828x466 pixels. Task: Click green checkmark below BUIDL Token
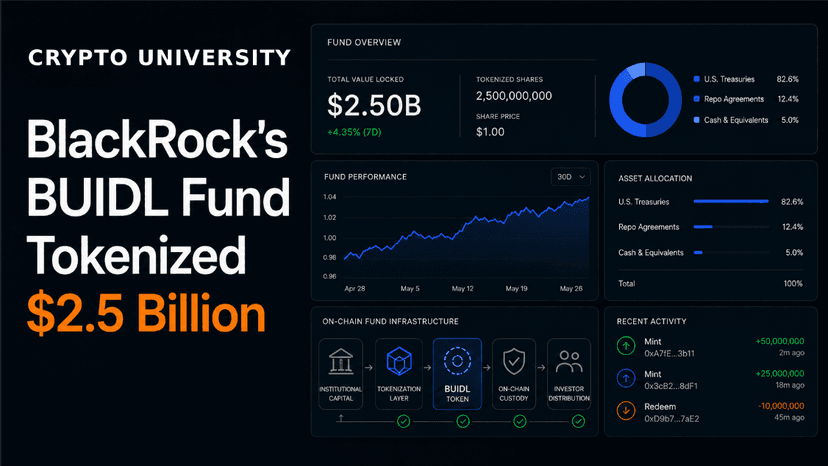463,421
